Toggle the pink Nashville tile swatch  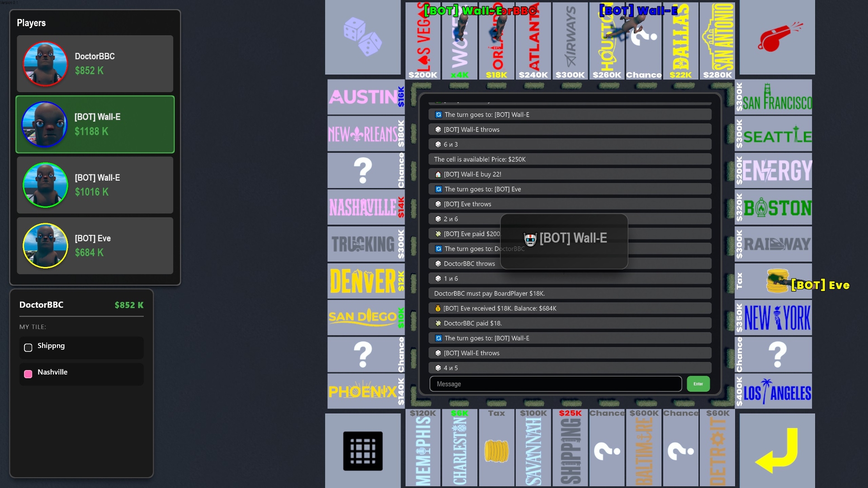[x=28, y=374]
